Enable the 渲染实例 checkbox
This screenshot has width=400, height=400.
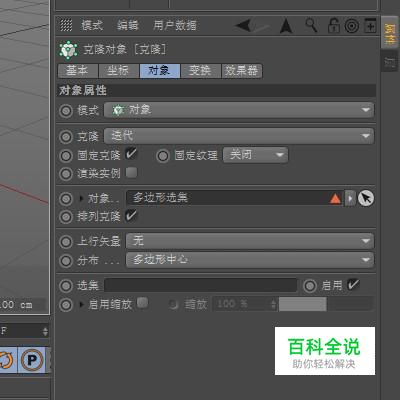(x=131, y=173)
